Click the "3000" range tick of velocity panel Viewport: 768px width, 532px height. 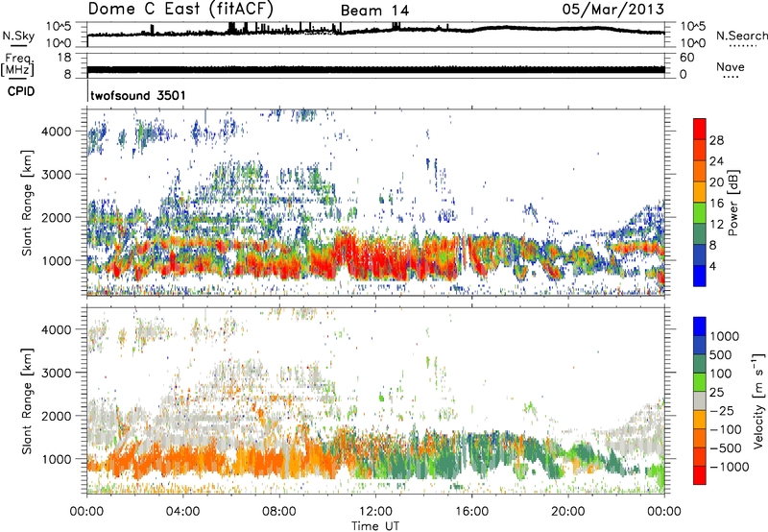57,373
